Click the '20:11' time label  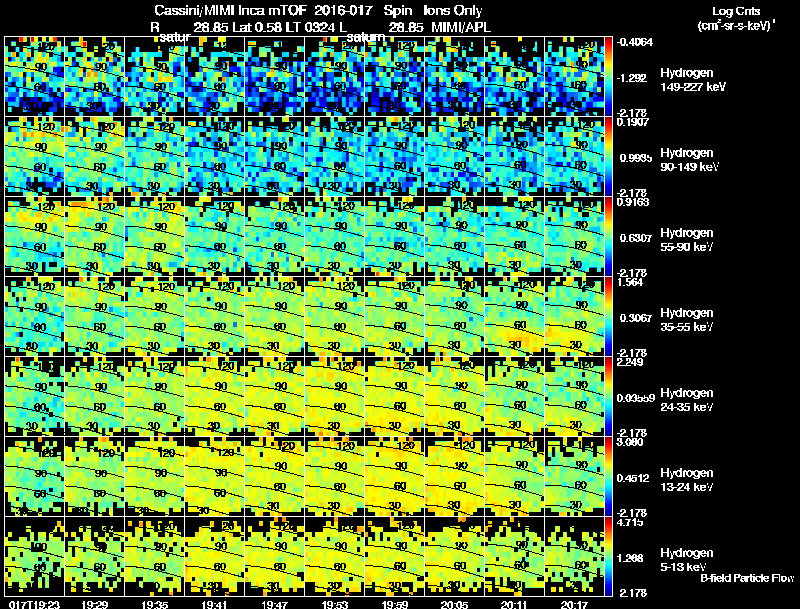(514, 604)
